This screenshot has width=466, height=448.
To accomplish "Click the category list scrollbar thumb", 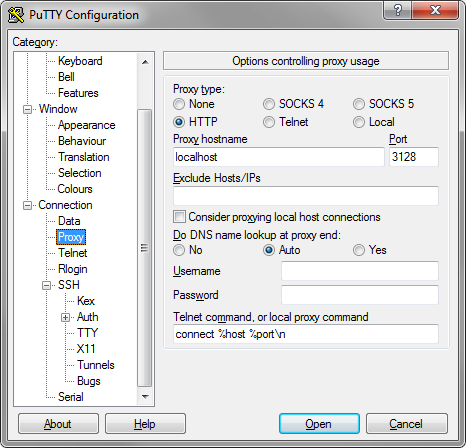I will (145, 248).
